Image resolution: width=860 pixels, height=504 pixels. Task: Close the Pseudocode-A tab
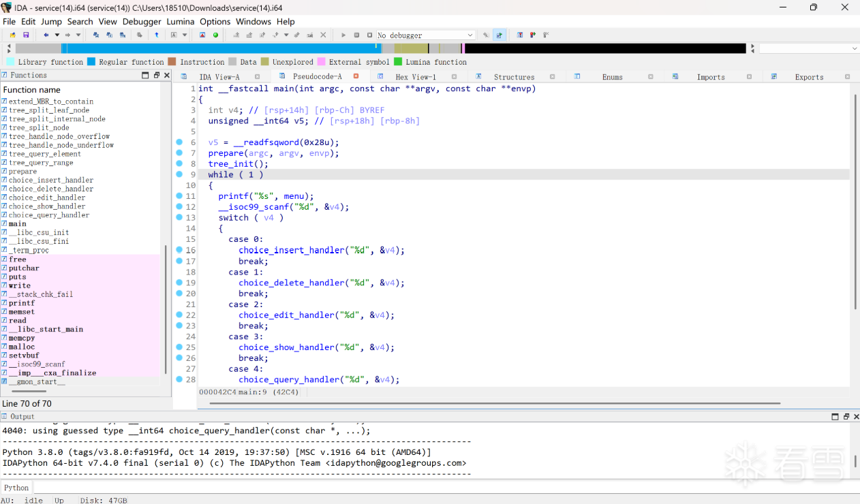click(x=356, y=76)
